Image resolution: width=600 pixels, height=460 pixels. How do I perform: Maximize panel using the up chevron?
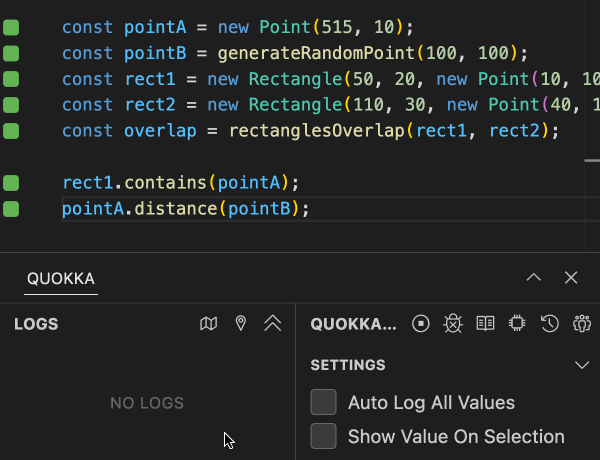(534, 278)
